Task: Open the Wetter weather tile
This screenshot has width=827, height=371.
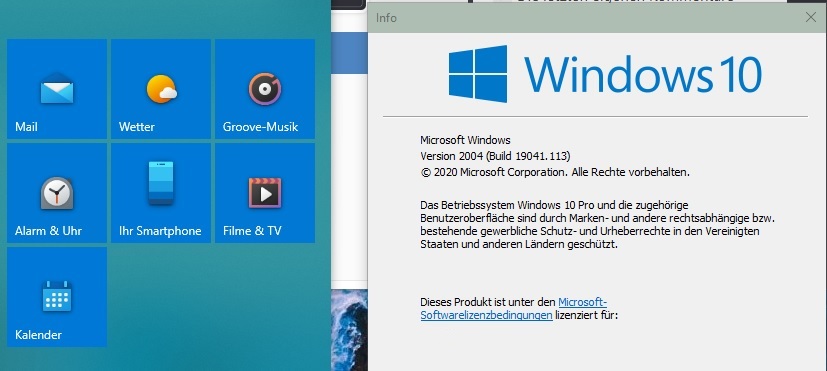Action: (x=161, y=89)
